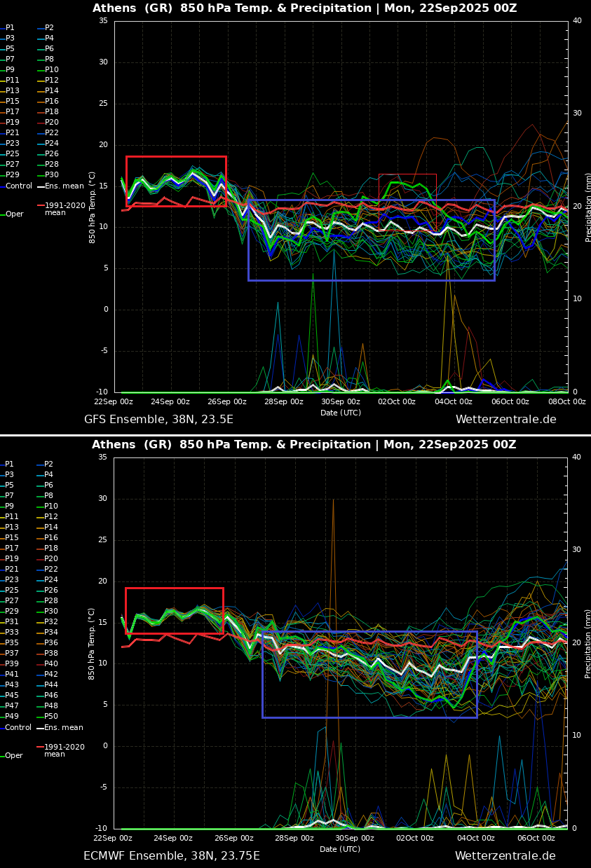Screen dimensions: 591x868
Task: Click the P47 legend entry
Action: point(13,706)
